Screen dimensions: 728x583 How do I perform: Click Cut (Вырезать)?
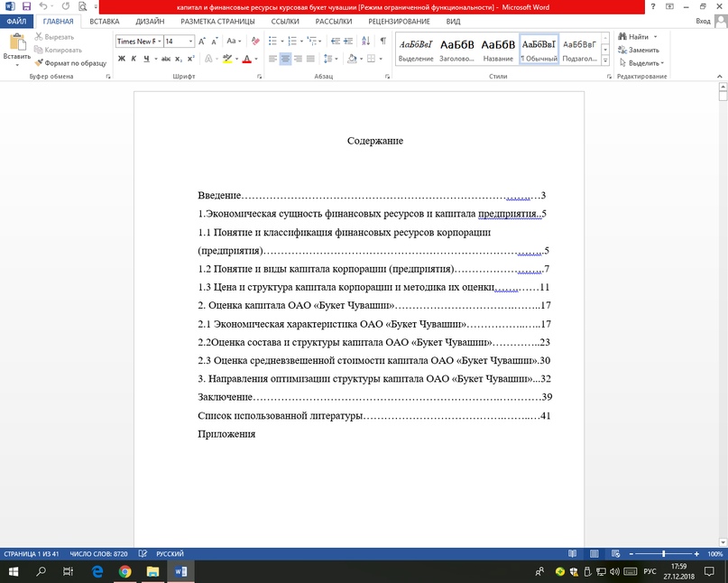[54, 37]
